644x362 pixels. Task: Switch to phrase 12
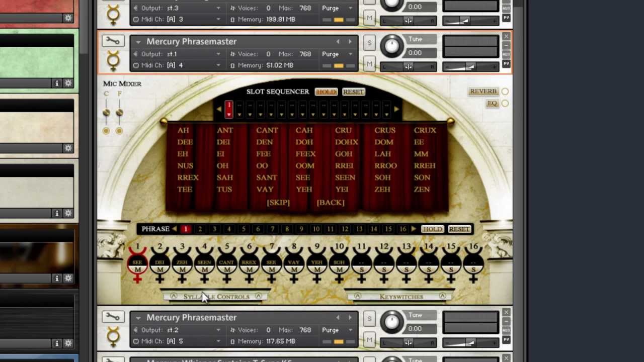(345, 229)
